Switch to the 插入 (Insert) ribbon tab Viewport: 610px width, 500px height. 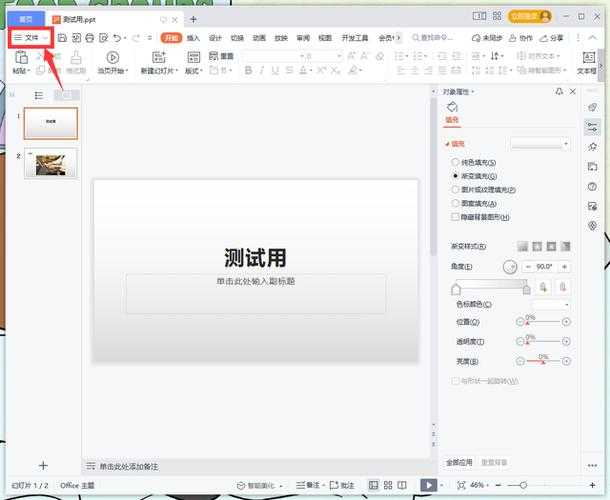[193, 38]
